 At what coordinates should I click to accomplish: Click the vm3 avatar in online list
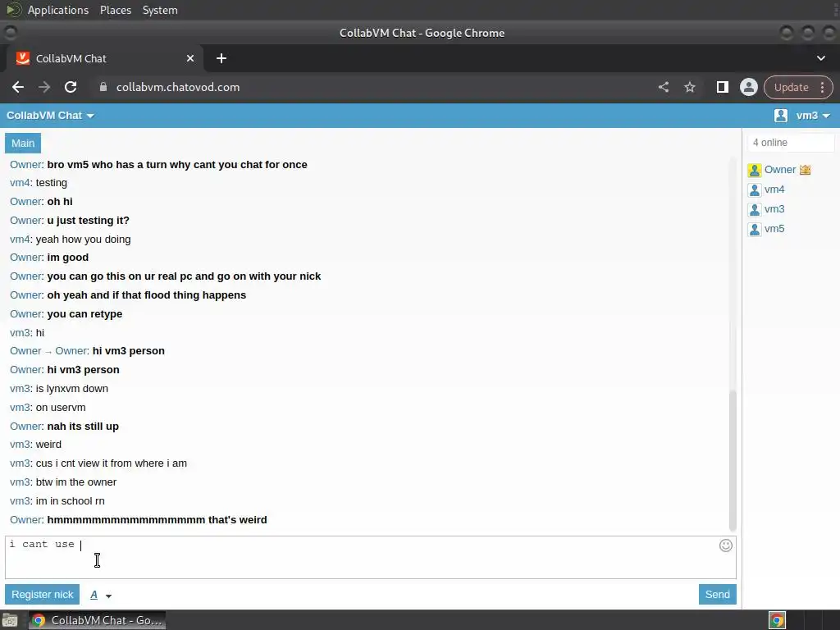[x=755, y=210]
